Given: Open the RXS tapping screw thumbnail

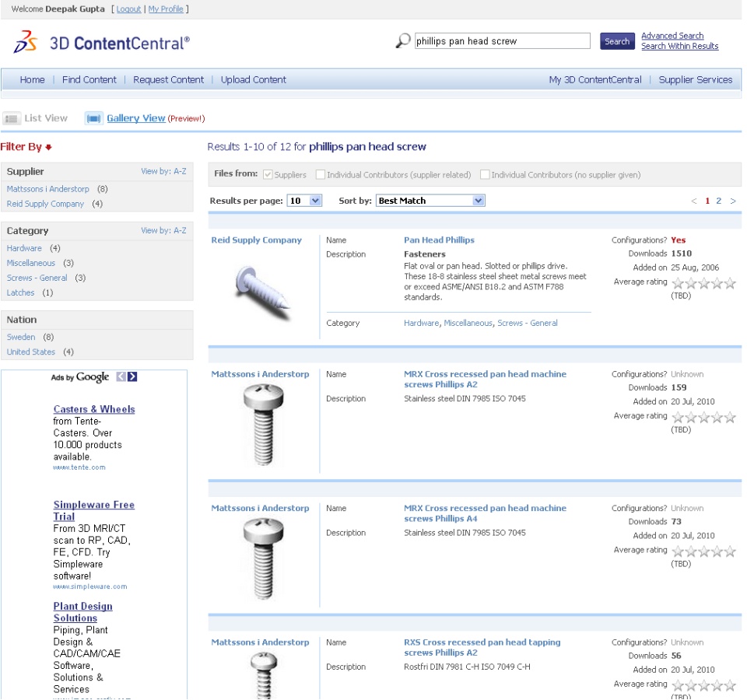Looking at the screenshot, I should pyautogui.click(x=264, y=675).
